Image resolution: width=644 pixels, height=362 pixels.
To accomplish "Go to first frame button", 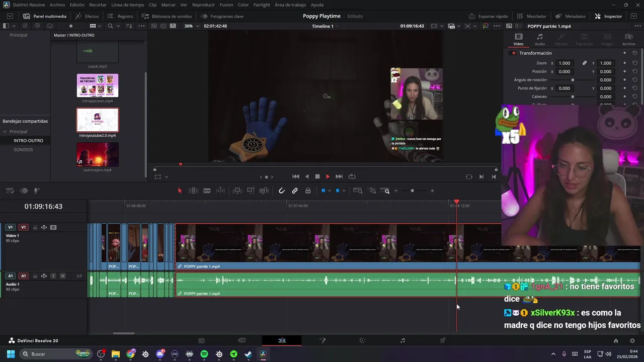I will point(296,176).
